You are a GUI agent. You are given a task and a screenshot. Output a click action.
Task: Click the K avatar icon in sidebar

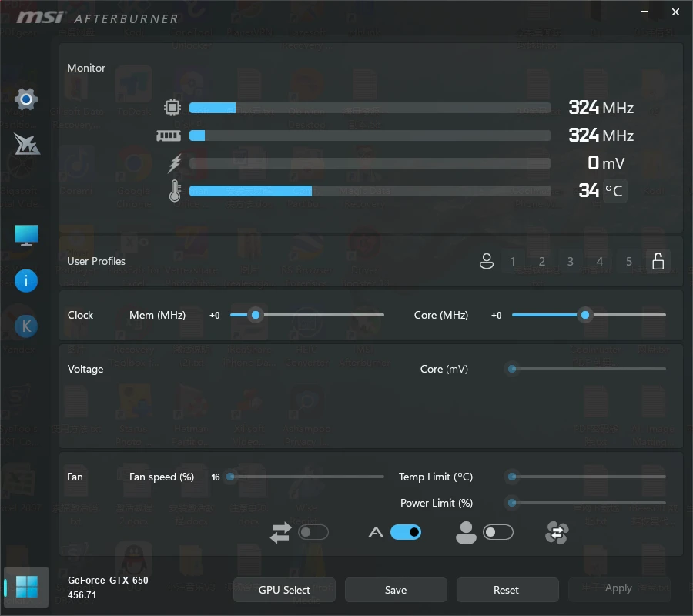coord(25,325)
